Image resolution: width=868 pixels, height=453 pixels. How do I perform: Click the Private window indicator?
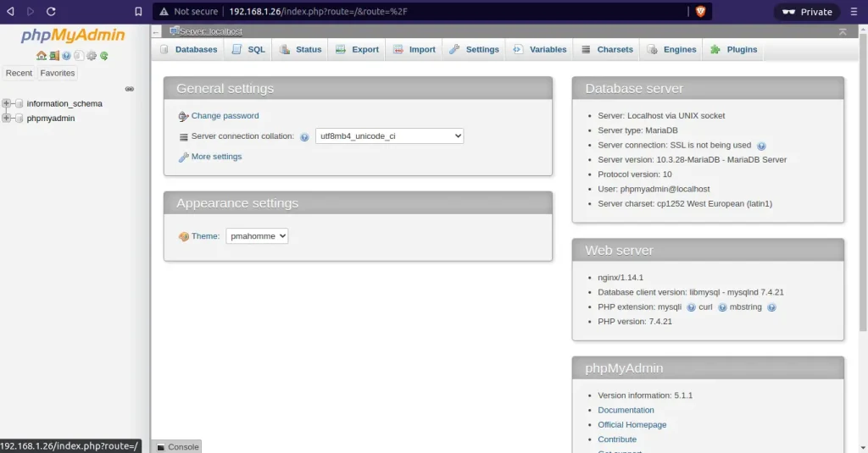[807, 12]
